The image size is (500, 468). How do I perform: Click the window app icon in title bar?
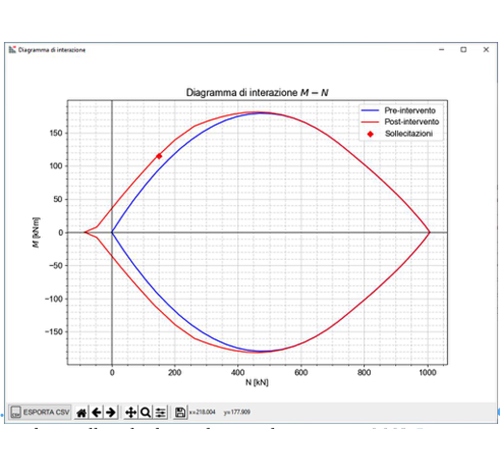[x=12, y=50]
